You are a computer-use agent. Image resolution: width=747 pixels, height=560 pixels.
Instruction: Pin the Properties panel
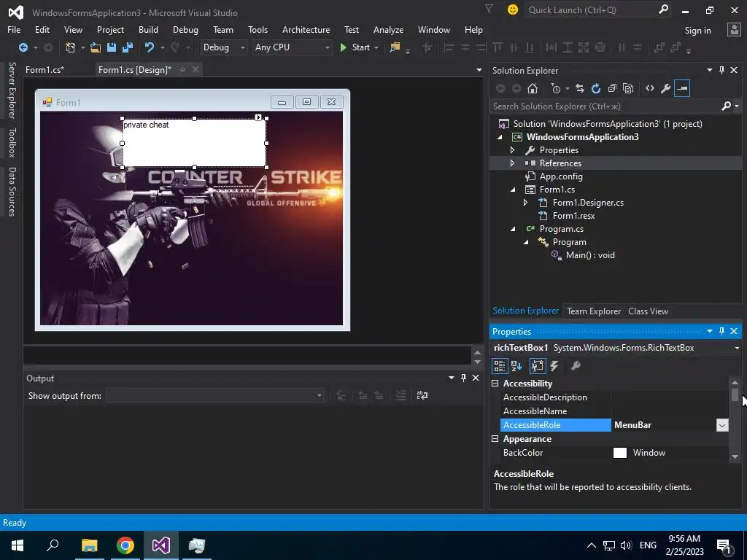point(721,331)
